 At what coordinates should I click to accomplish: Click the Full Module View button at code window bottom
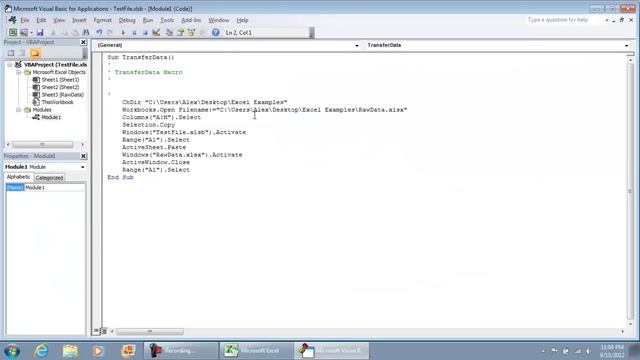pyautogui.click(x=104, y=331)
